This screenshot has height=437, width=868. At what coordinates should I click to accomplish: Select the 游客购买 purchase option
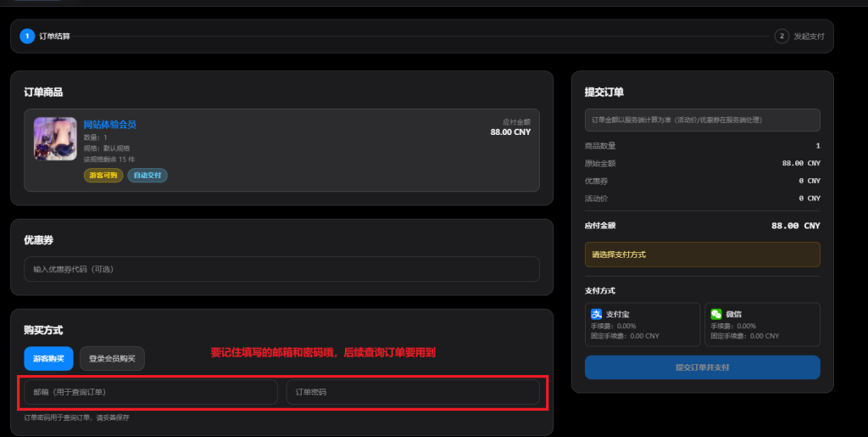(48, 358)
